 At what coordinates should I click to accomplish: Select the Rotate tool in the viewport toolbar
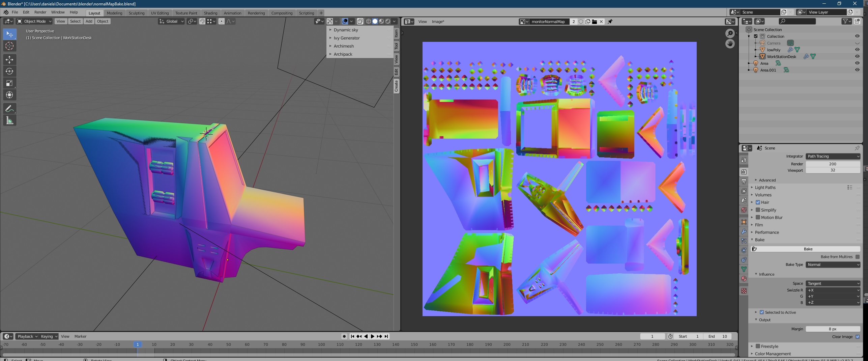pos(9,71)
